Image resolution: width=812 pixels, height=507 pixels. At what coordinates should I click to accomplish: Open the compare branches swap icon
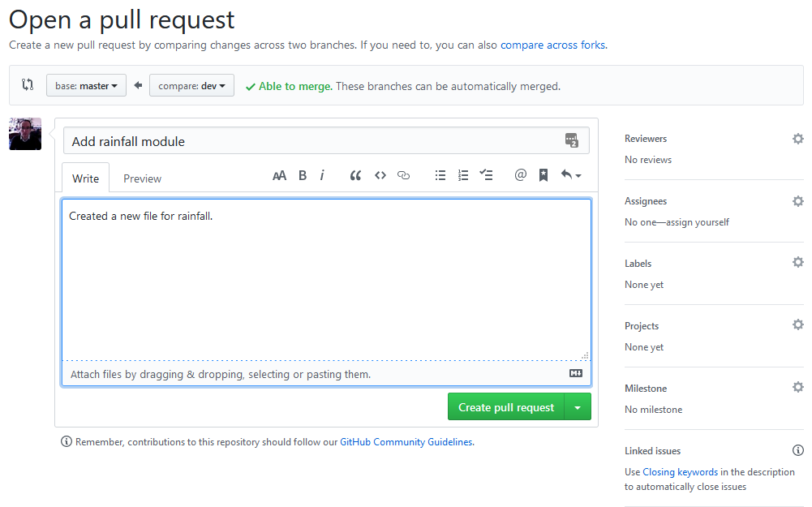coord(27,84)
